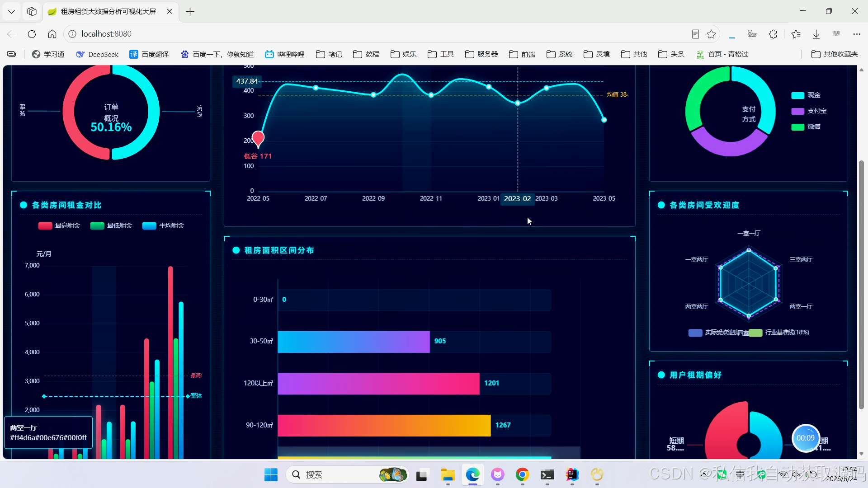Toggle the 行业基准线(18%) radar legend

click(x=779, y=333)
